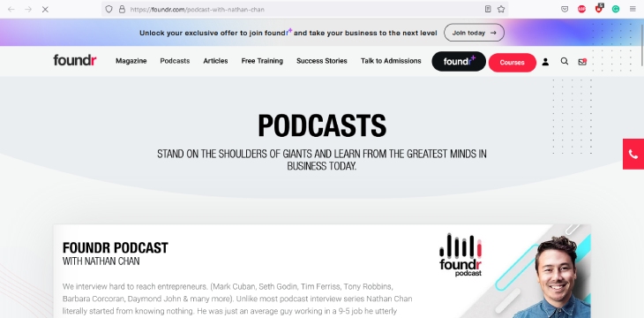This screenshot has width=644, height=318.
Task: Open the Free Training menu item
Action: click(x=262, y=61)
